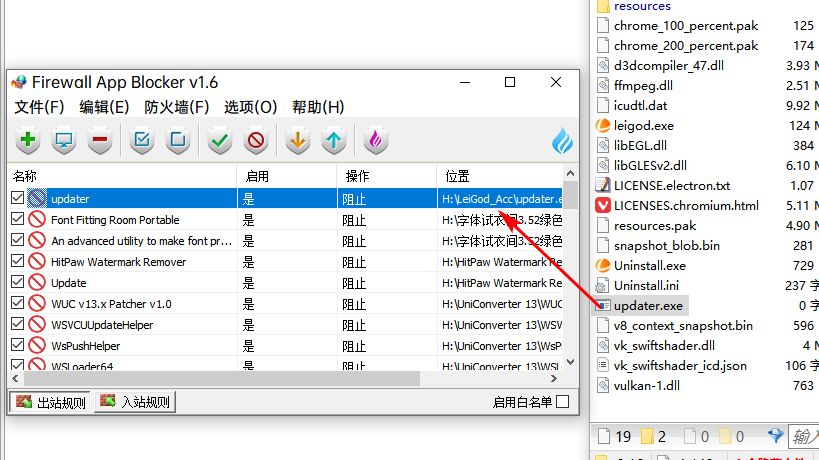Sort by the 启用 column header
Screen dimensions: 819x460
point(287,176)
